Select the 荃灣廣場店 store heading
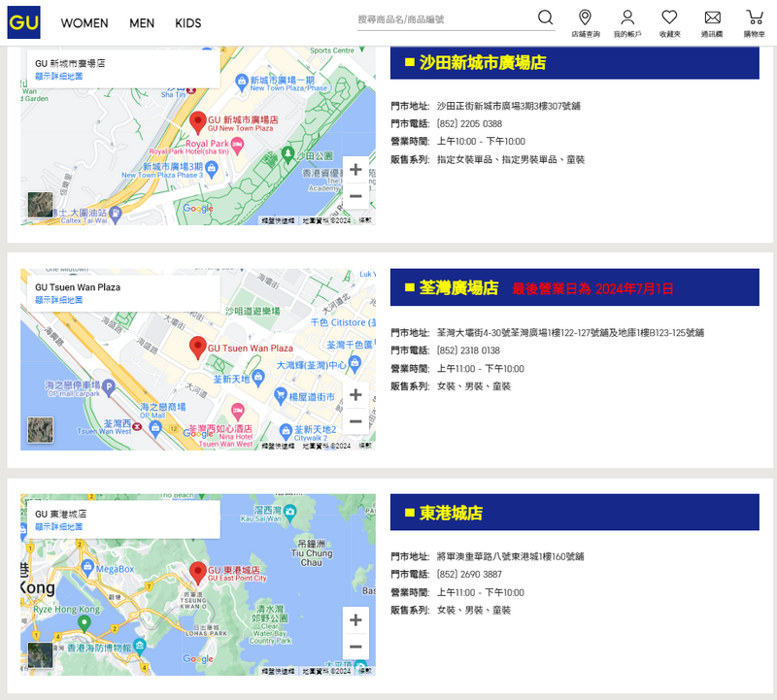Viewport: 777px width, 700px height. (458, 287)
